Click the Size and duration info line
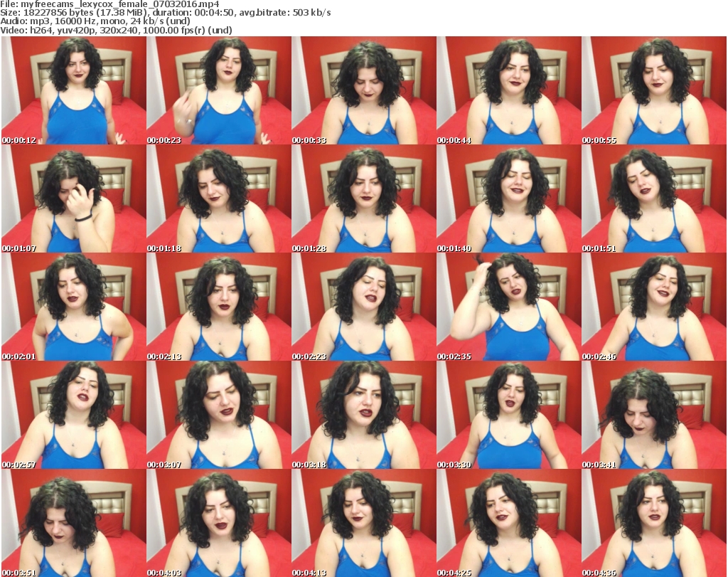Viewport: 728px width, 577px height. click(x=165, y=13)
